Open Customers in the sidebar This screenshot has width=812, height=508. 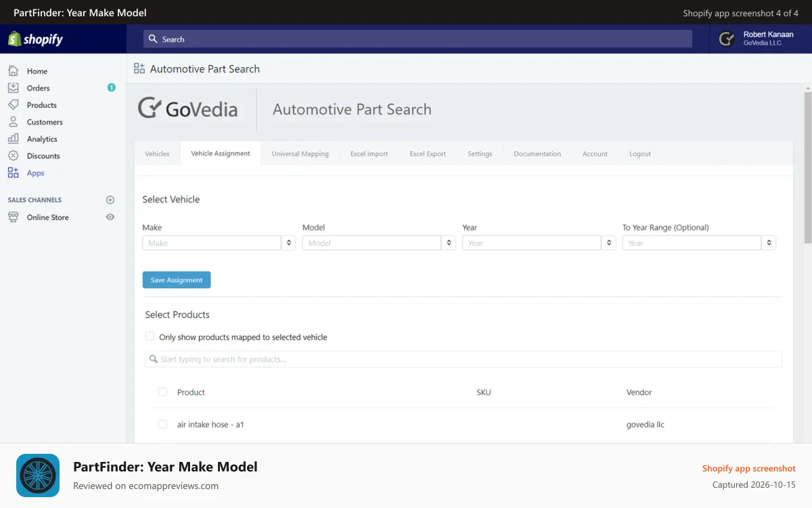(45, 122)
